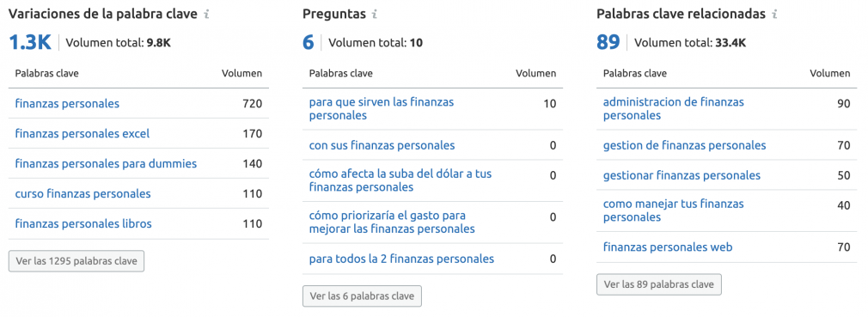
Task: Click 'cómo priorizaría el gasto' question link
Action: [x=392, y=222]
